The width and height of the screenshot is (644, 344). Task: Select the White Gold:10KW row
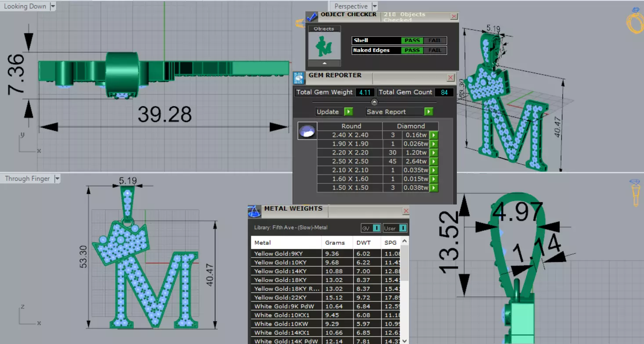326,324
